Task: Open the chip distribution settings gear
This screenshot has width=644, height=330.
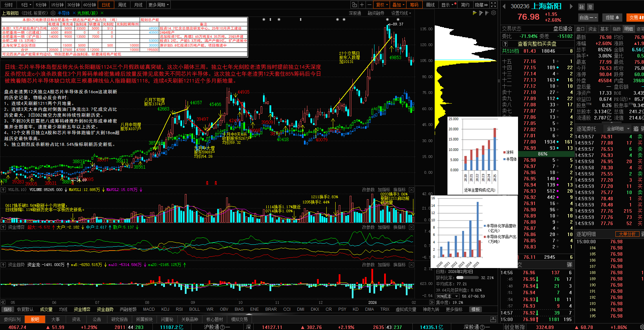Action: coord(494,13)
